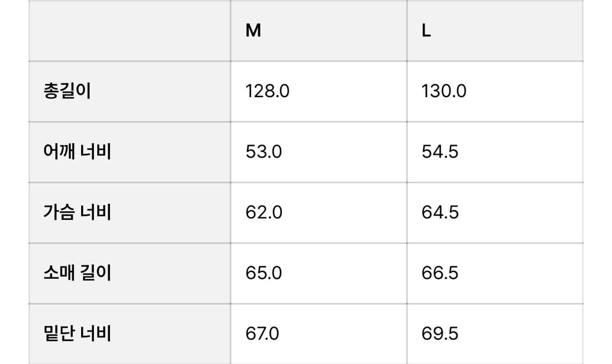Click the 128.0 total length value
The width and height of the screenshot is (612, 364).
point(268,91)
